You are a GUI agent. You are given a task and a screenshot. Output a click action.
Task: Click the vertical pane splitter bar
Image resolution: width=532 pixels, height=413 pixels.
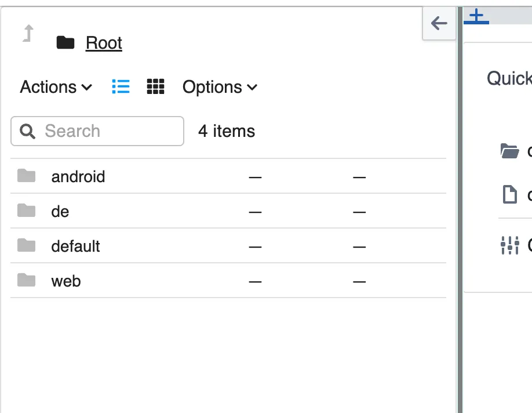[x=460, y=209]
